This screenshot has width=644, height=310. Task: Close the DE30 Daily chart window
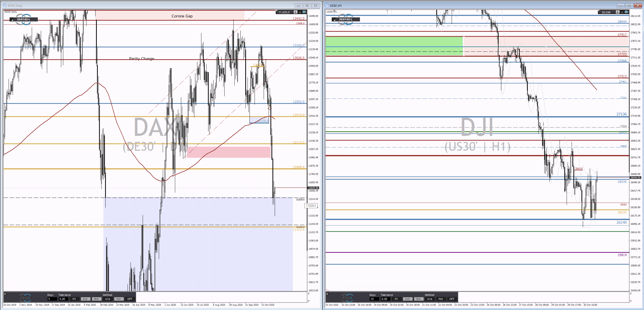(316, 6)
